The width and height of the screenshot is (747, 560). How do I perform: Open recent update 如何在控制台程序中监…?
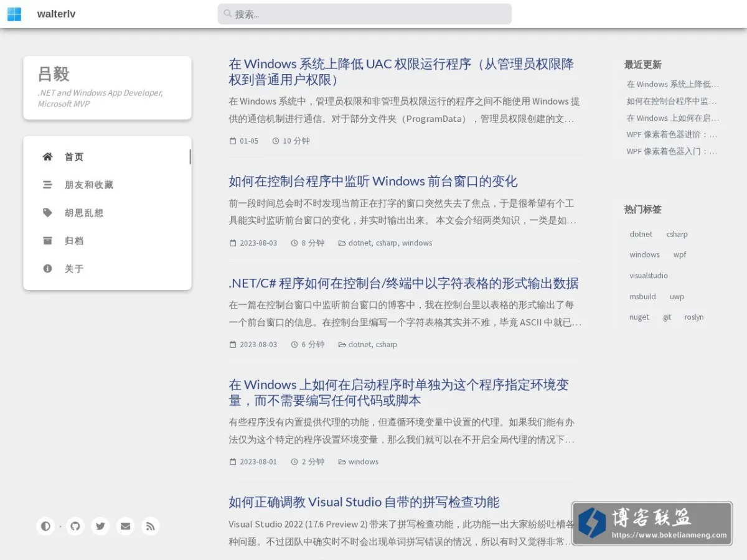(x=672, y=101)
